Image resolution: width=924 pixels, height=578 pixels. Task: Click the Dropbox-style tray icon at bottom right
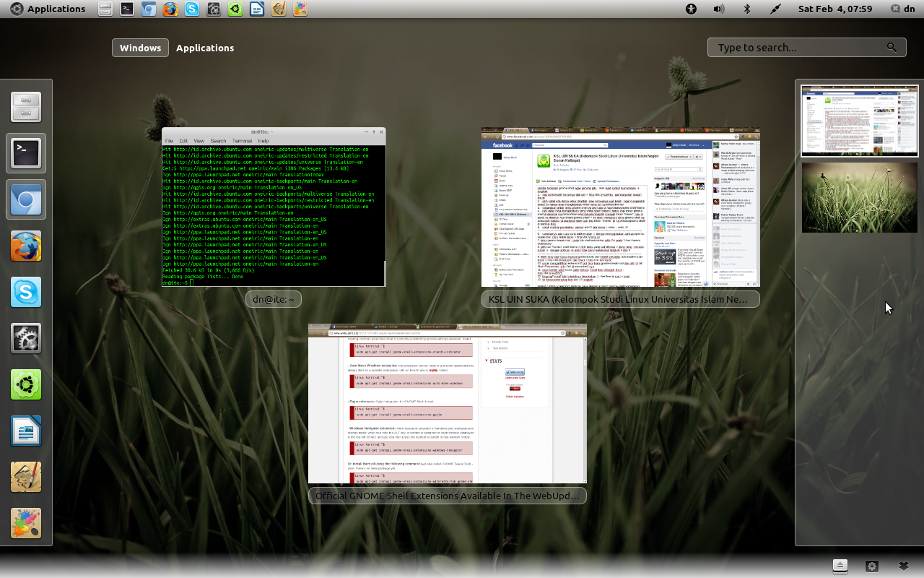pyautogui.click(x=904, y=566)
